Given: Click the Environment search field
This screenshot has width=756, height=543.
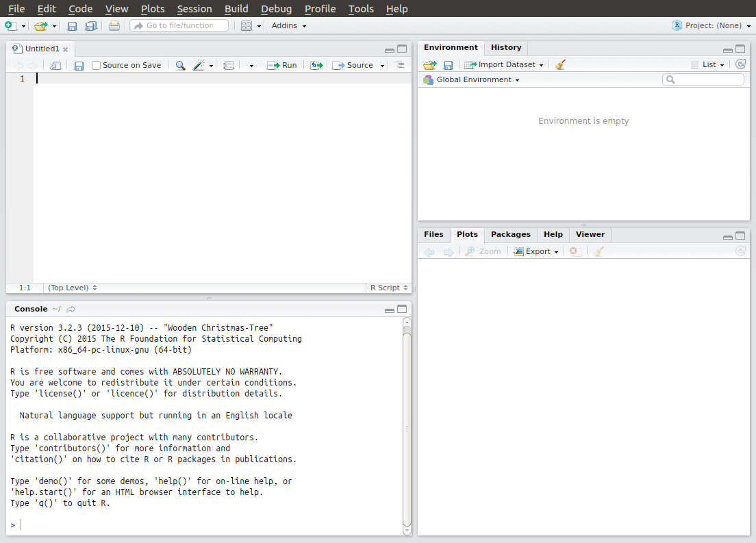Looking at the screenshot, I should (703, 79).
